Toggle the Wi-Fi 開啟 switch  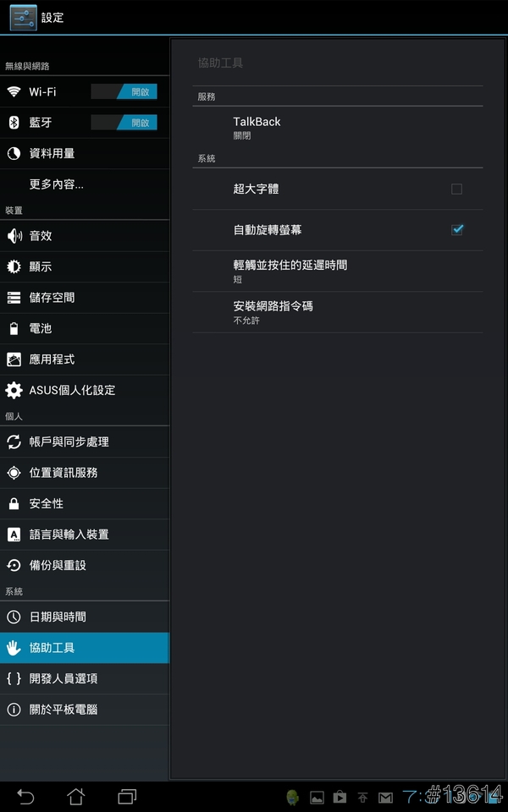pos(124,91)
